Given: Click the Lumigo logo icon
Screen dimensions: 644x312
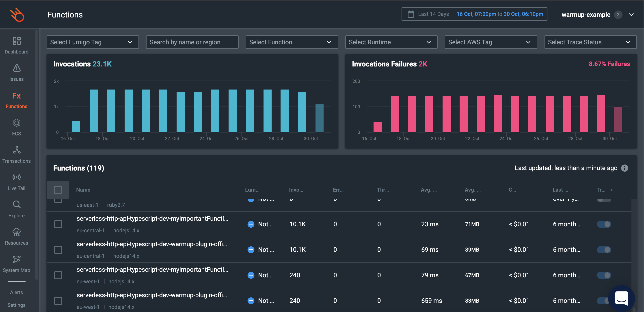Looking at the screenshot, I should pos(17,15).
